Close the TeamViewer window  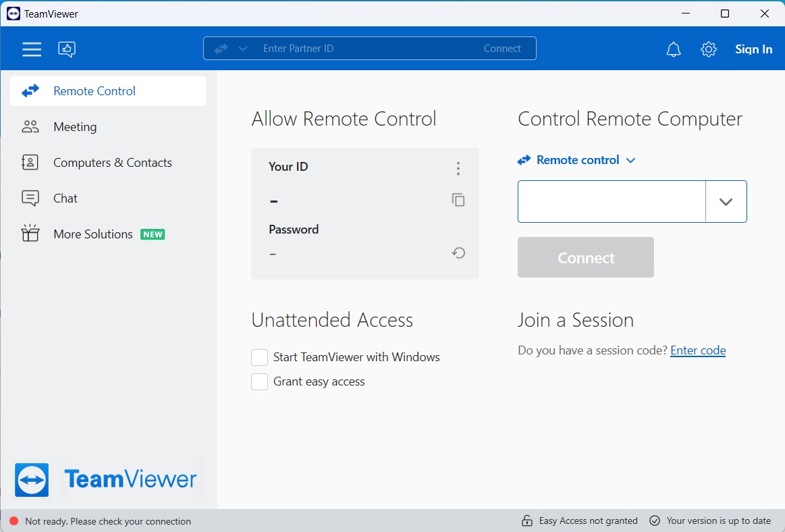tap(765, 14)
